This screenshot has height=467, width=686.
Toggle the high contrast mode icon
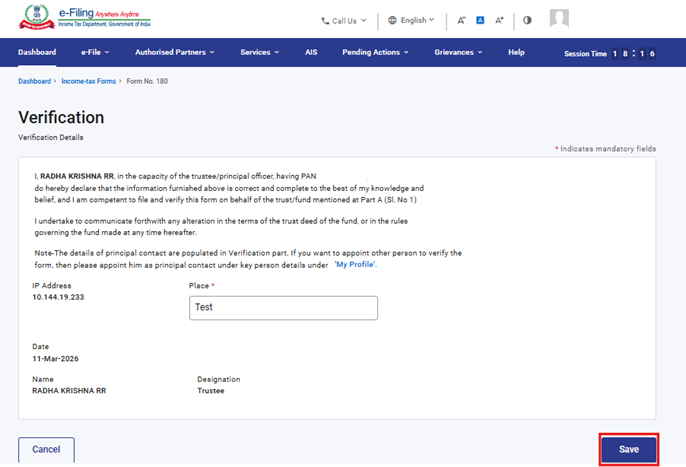click(x=527, y=20)
